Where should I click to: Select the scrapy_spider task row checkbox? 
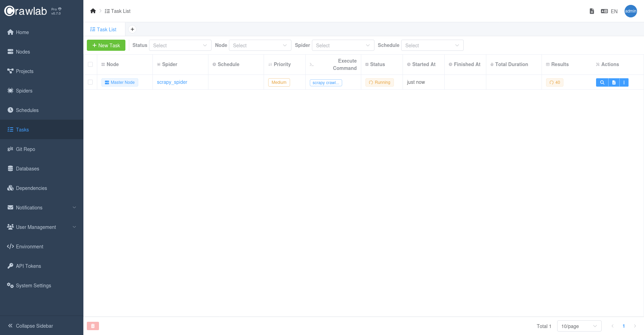pos(90,82)
